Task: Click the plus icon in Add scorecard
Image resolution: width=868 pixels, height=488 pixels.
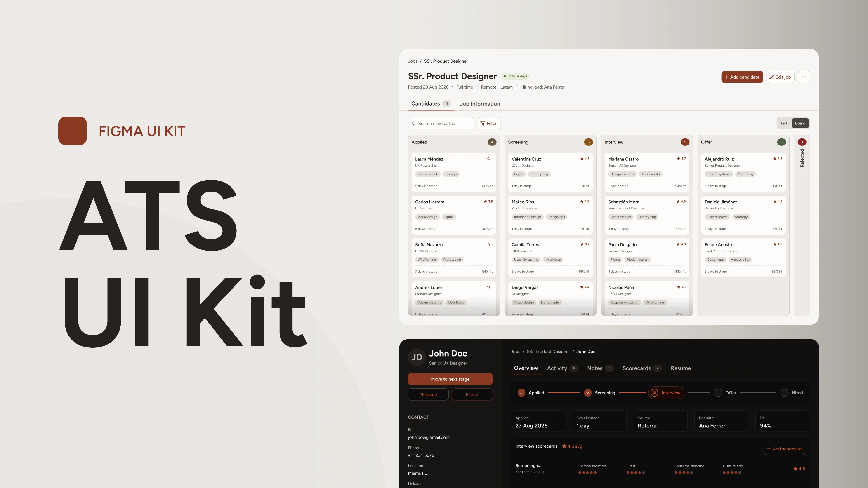Action: pyautogui.click(x=769, y=449)
